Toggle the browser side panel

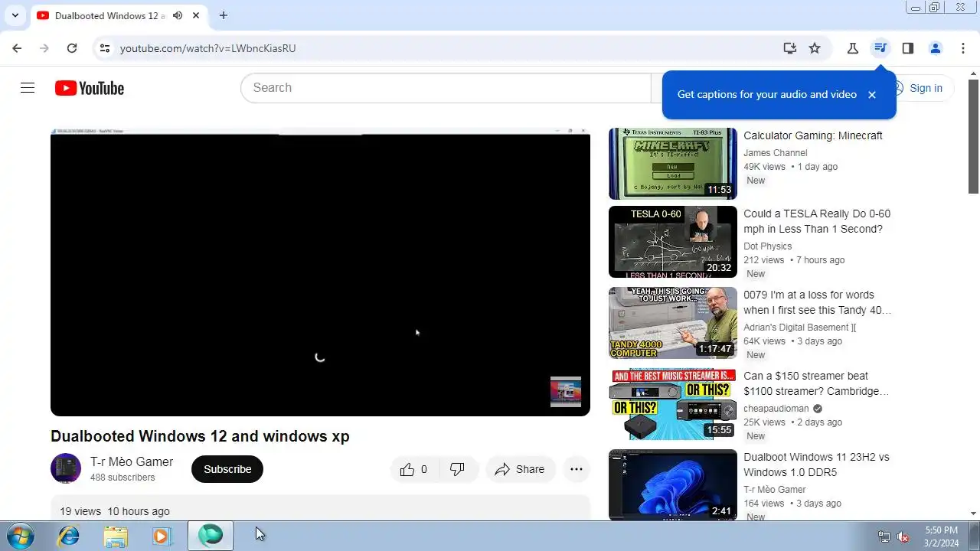tap(908, 48)
